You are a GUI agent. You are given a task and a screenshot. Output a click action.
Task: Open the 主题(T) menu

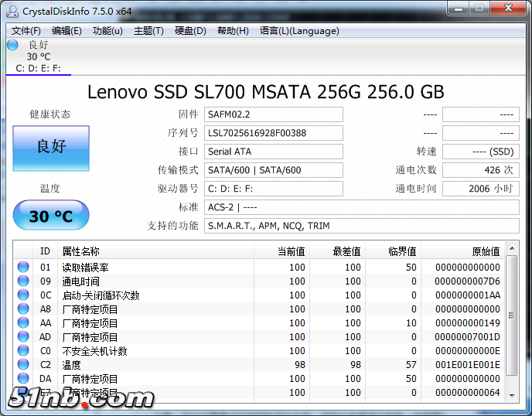tap(148, 31)
